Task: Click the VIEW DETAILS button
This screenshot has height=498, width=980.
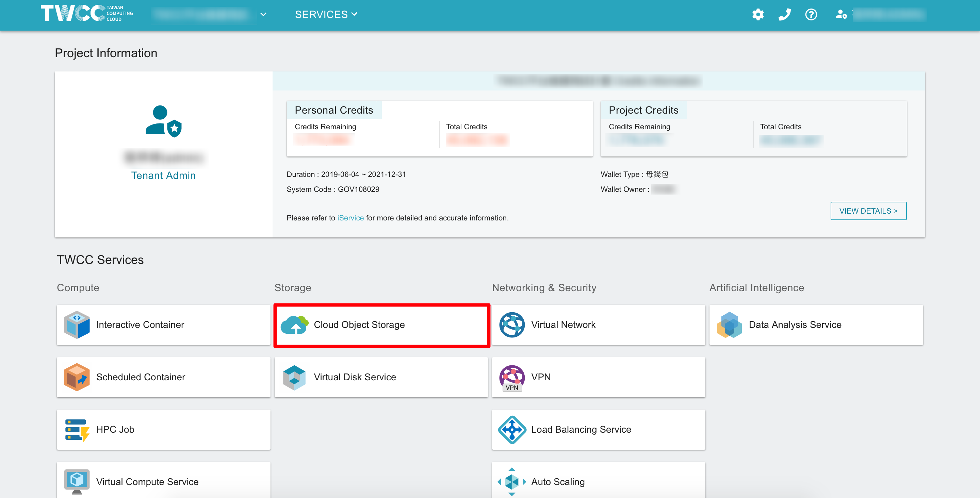Action: (x=868, y=211)
